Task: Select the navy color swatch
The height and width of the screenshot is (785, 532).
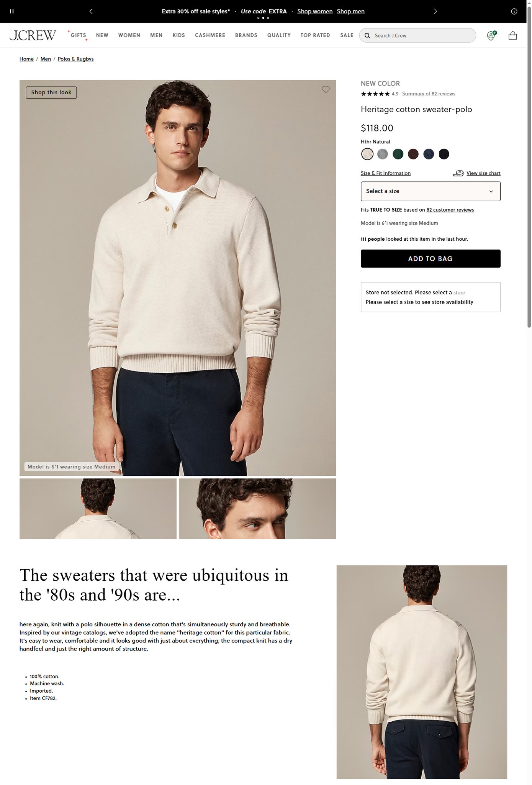Action: pos(429,154)
